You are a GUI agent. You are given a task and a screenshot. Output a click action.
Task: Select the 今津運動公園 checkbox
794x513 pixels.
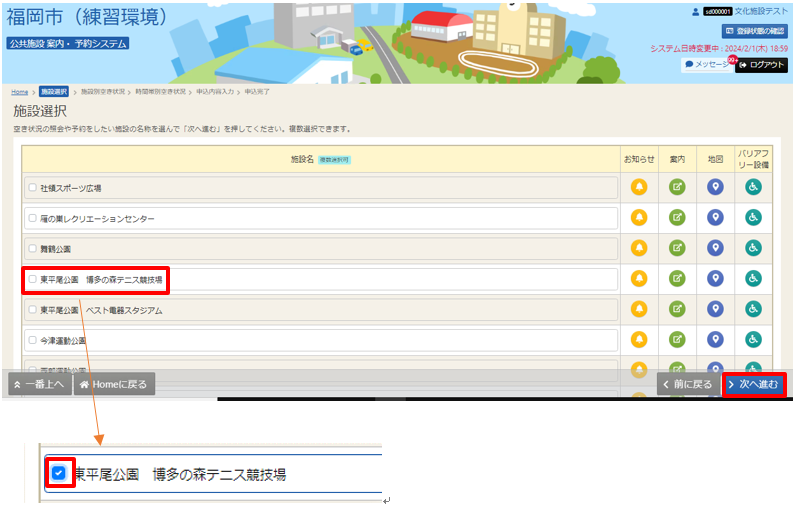click(33, 341)
